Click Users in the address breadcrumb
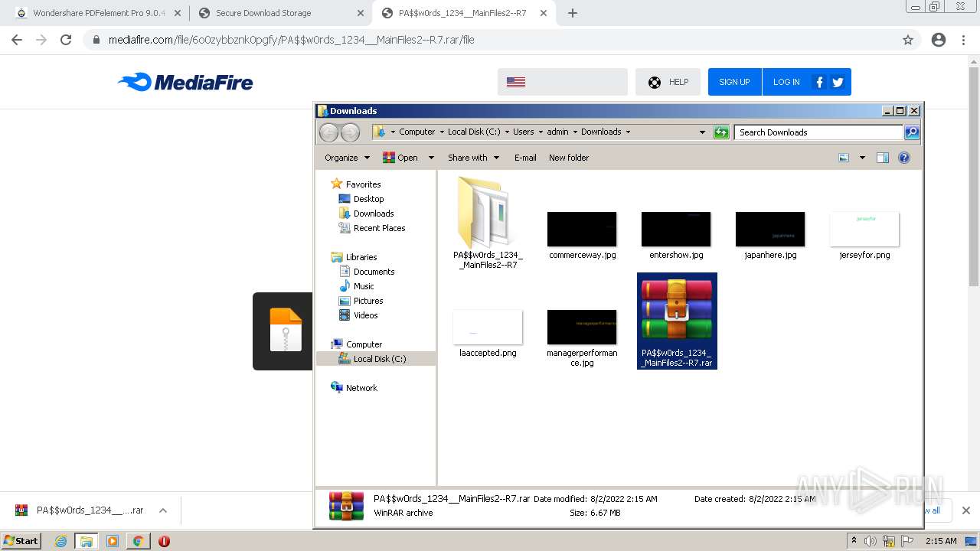Screen dimensions: 980x551 (x=524, y=132)
